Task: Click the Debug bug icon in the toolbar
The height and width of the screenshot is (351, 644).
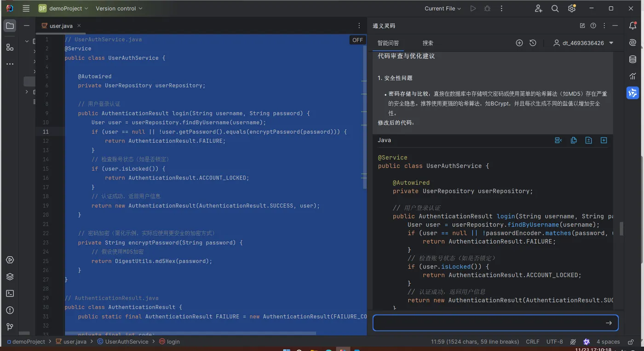Action: click(x=487, y=8)
